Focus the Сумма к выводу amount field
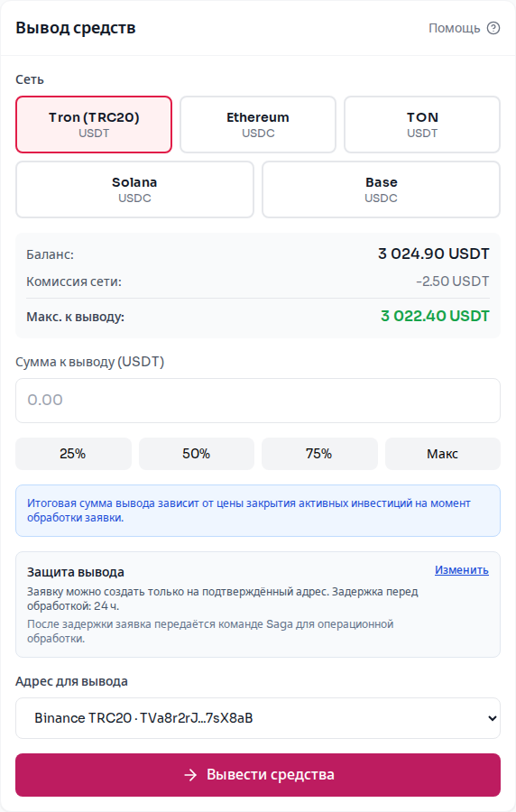 point(258,401)
